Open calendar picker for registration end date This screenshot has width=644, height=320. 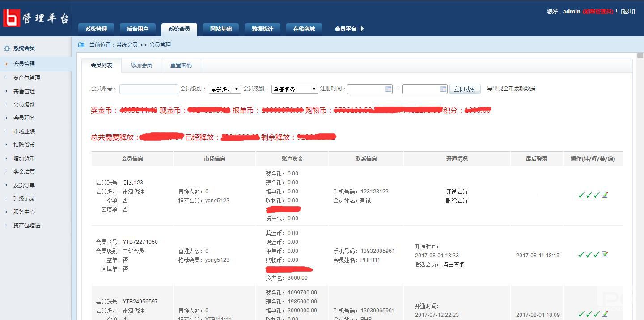[443, 89]
